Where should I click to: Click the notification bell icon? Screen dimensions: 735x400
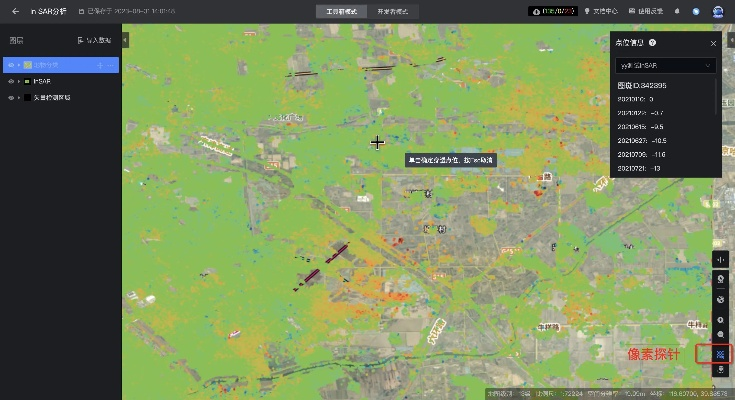pyautogui.click(x=678, y=12)
